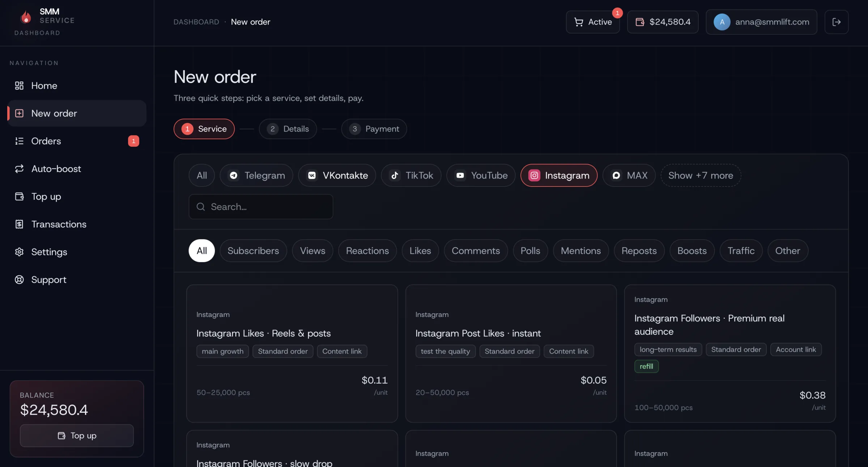Viewport: 868px width, 467px height.
Task: Select the TikTok platform filter
Action: click(411, 176)
